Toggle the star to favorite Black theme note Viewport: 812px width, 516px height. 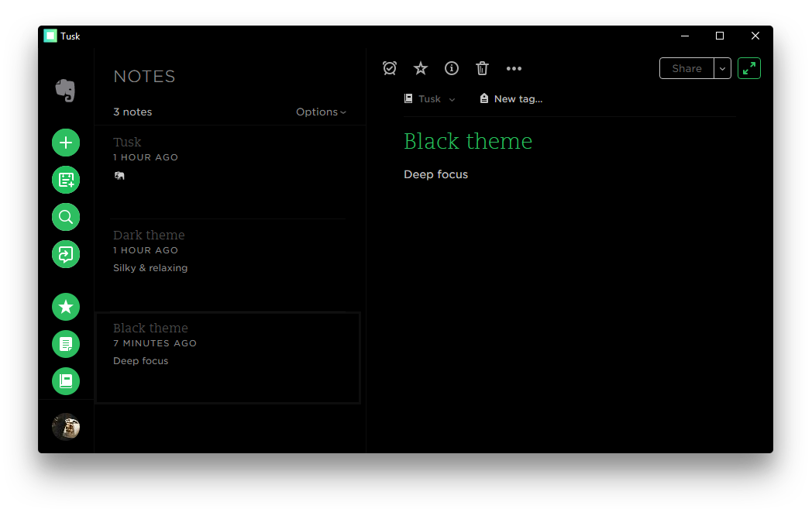(420, 68)
